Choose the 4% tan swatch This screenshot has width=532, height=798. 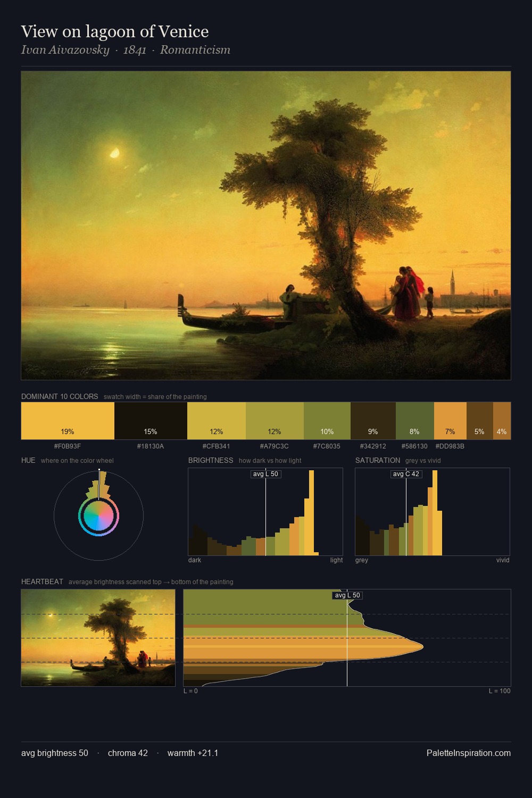502,421
